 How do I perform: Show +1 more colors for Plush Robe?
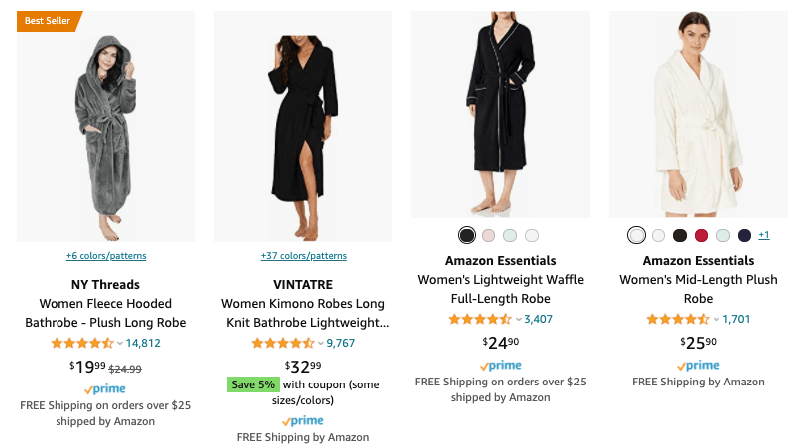coord(764,236)
